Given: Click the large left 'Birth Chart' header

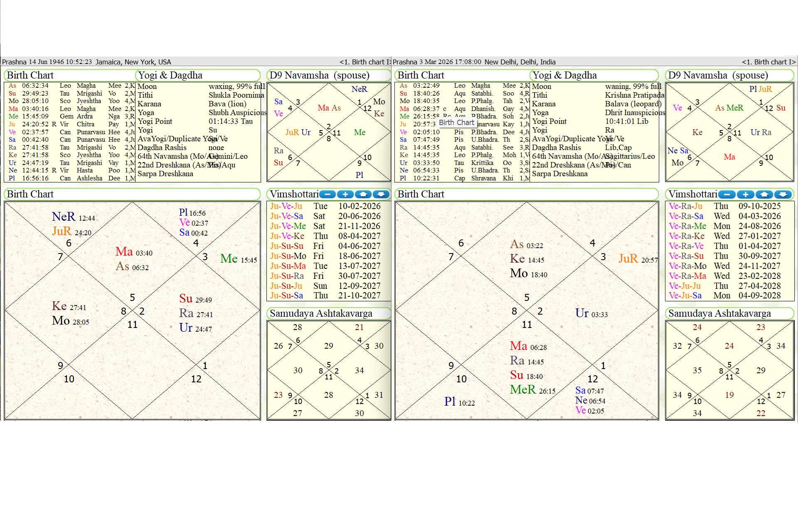Looking at the screenshot, I should [30, 194].
